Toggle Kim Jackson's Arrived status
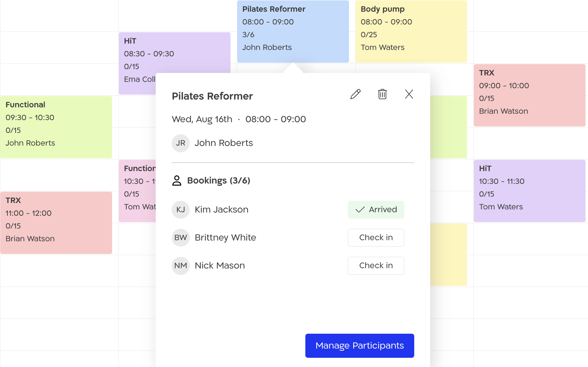The height and width of the screenshot is (367, 588). [376, 209]
